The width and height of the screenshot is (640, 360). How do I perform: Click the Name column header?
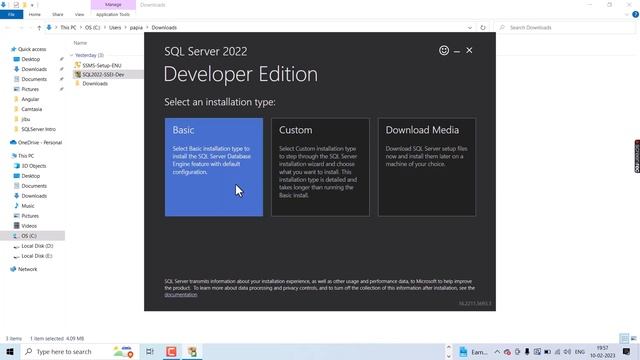[x=80, y=43]
